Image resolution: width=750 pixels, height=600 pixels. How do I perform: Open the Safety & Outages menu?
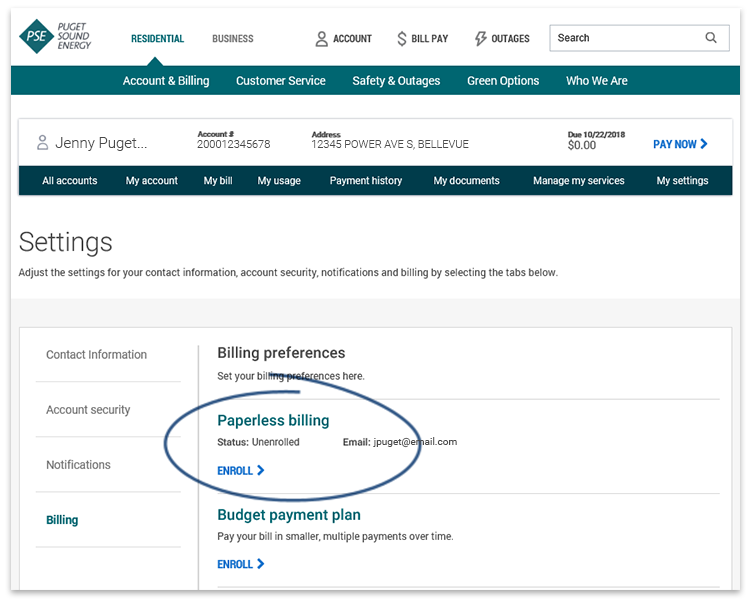click(x=396, y=80)
